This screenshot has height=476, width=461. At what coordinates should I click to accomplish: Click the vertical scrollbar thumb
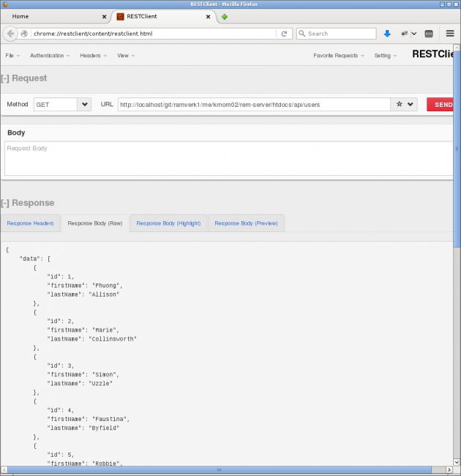(x=457, y=149)
